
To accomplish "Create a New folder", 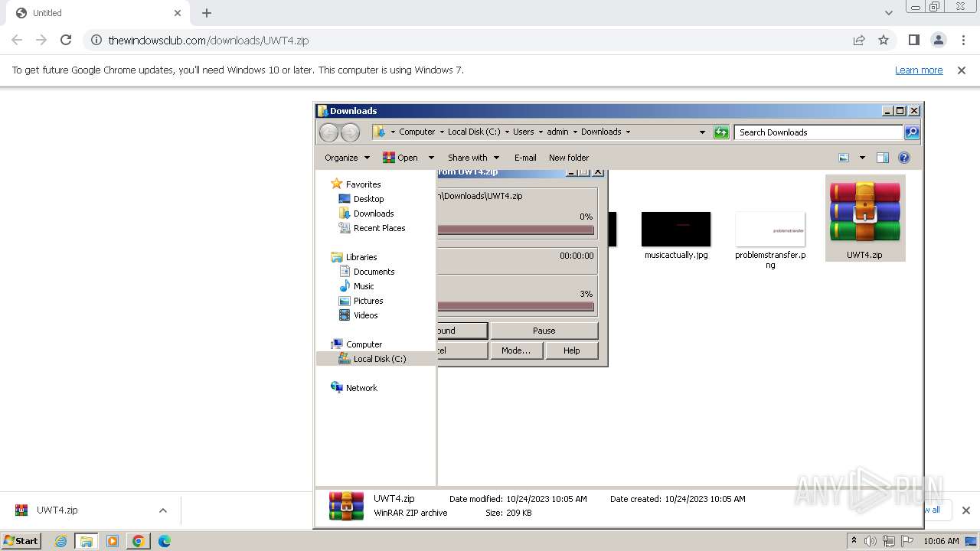I will [569, 158].
